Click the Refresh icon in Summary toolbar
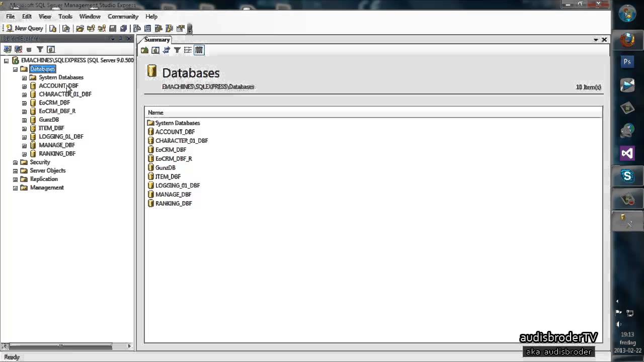644x362 pixels. 155,50
